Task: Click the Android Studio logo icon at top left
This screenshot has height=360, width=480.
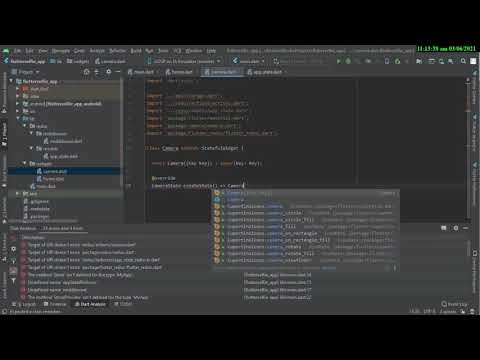Action: (x=6, y=51)
